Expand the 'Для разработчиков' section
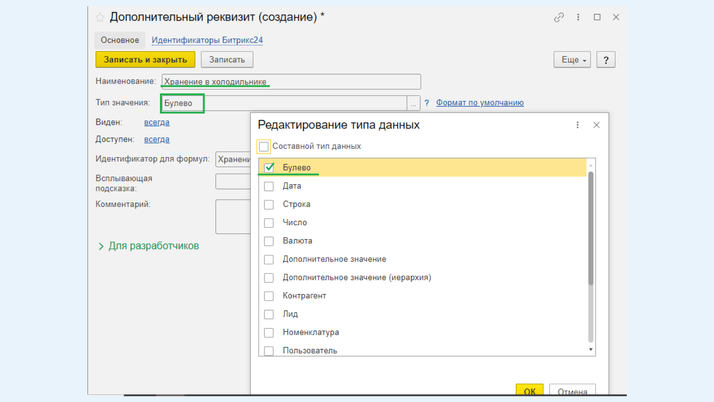Viewport: 714px width, 402px height. click(101, 246)
